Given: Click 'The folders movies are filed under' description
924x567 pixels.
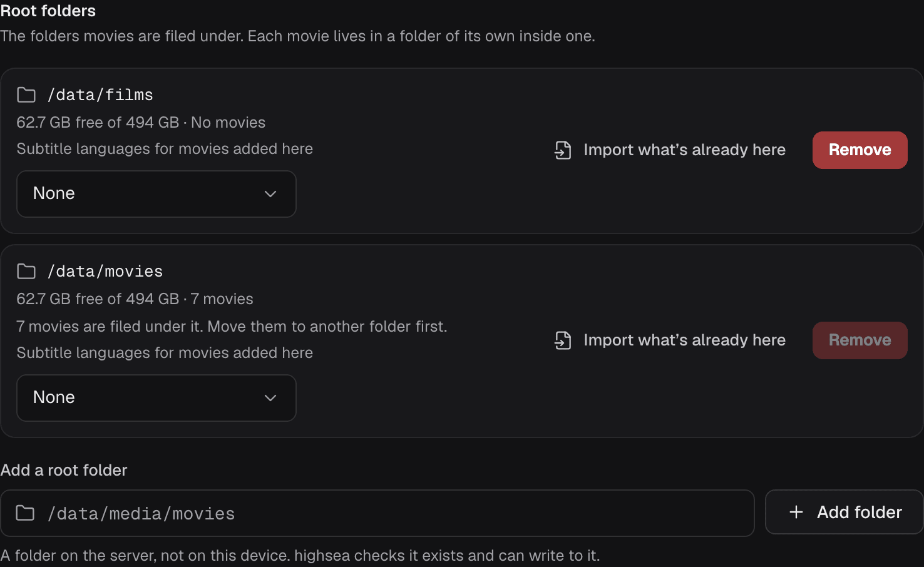Looking at the screenshot, I should [x=297, y=36].
